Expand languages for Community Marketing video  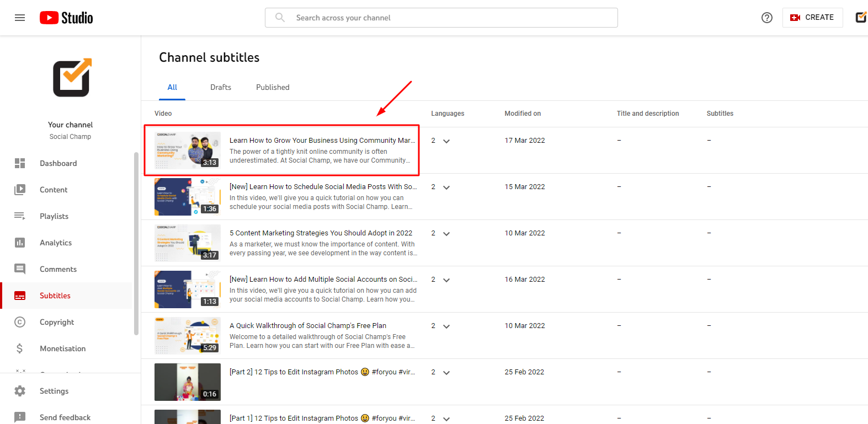pos(446,141)
